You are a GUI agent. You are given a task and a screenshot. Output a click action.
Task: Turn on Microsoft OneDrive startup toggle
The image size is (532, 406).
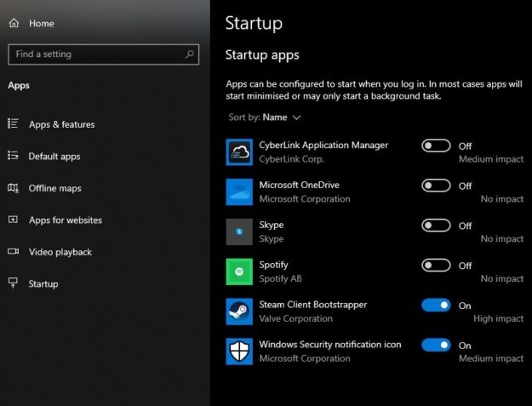coord(436,186)
